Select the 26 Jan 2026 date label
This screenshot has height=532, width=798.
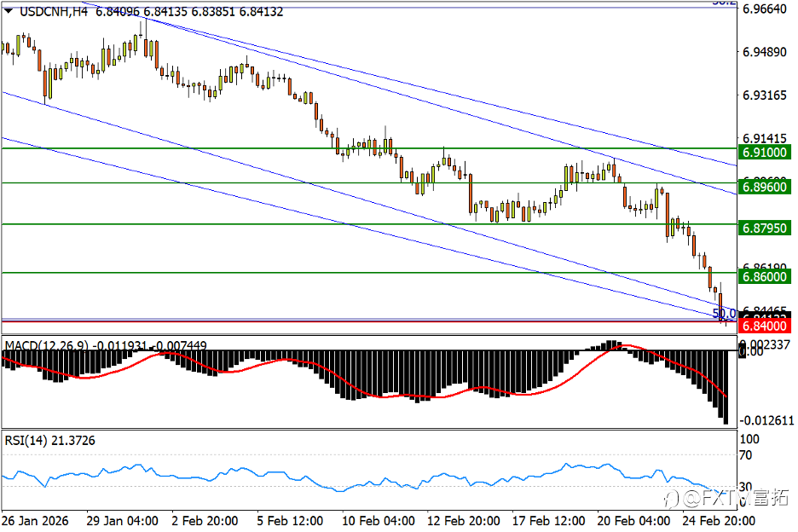[35, 521]
